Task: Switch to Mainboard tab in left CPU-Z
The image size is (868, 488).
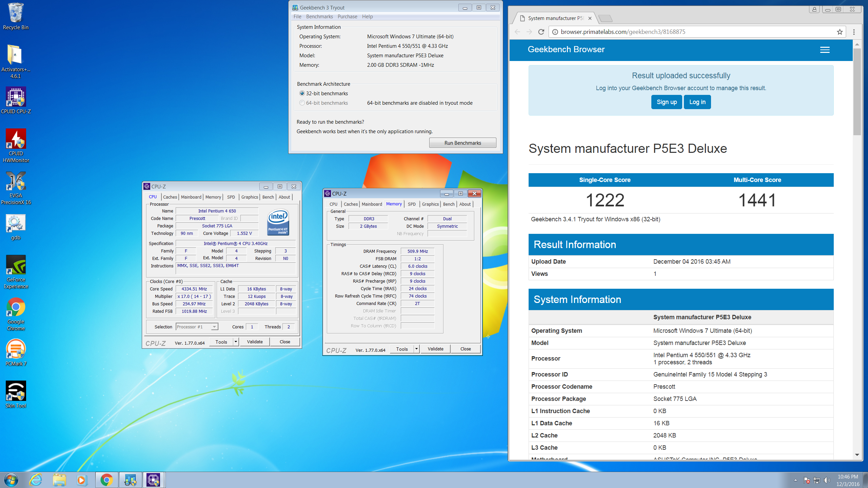Action: pos(191,197)
